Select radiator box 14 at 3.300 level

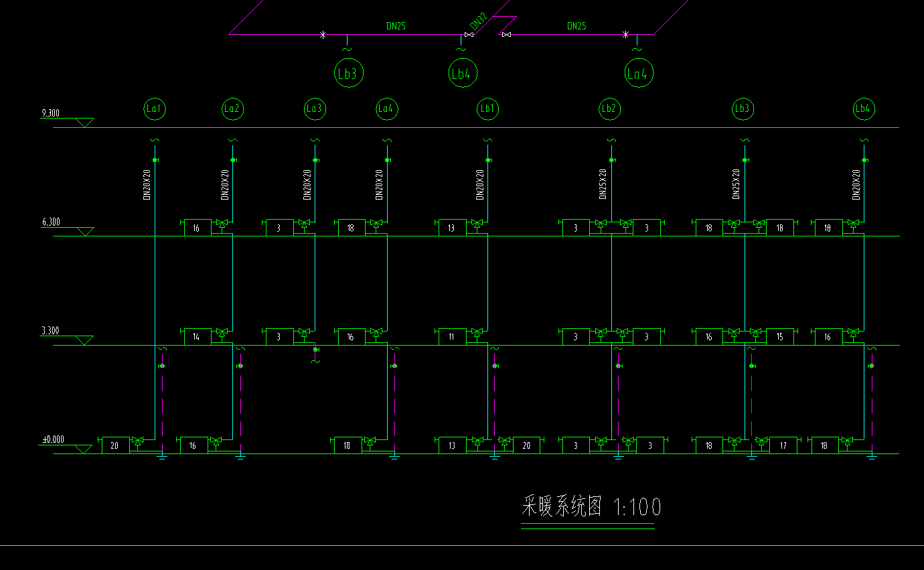tap(198, 337)
